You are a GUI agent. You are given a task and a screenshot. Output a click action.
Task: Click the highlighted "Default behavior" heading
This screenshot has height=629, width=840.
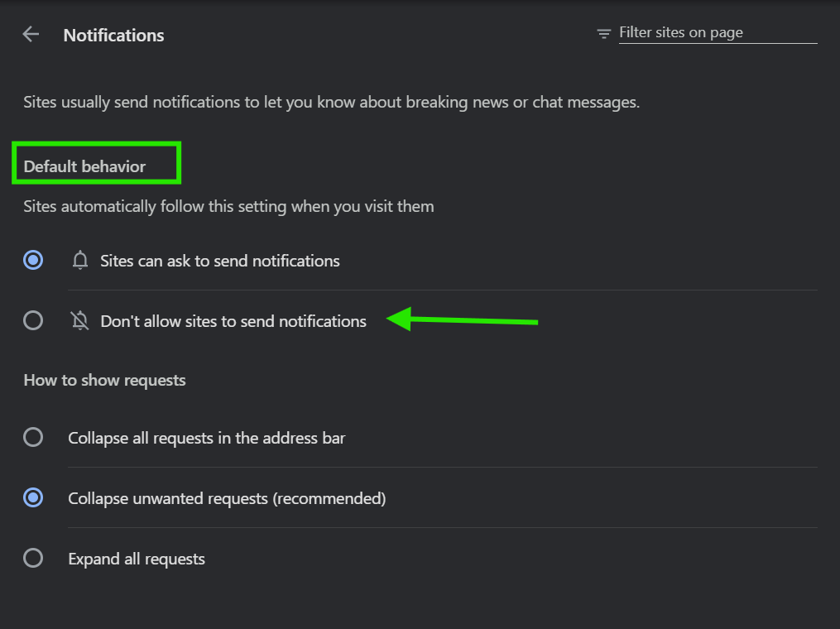(84, 166)
